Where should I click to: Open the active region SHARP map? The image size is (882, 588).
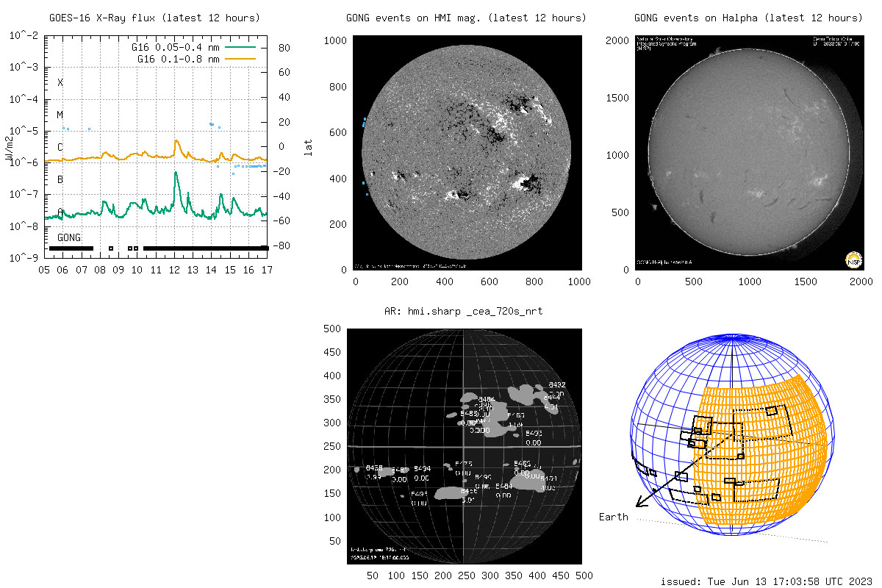pyautogui.click(x=465, y=445)
